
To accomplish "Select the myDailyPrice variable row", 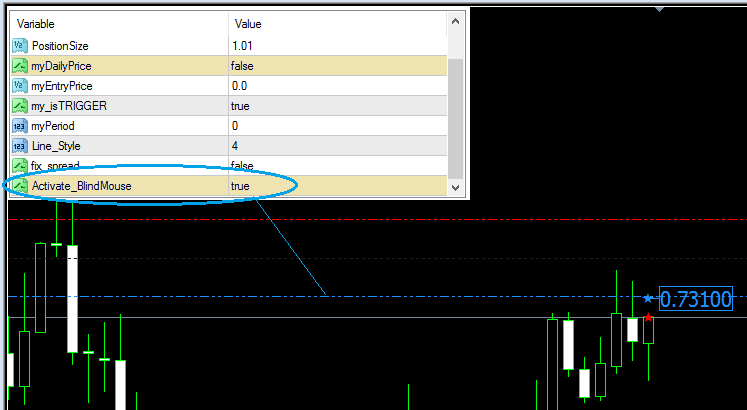I will point(229,66).
